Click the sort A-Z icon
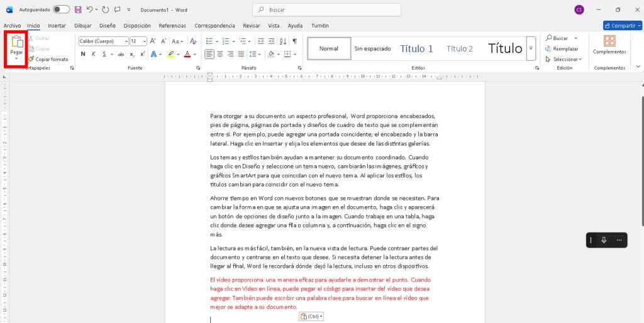 pyautogui.click(x=282, y=41)
